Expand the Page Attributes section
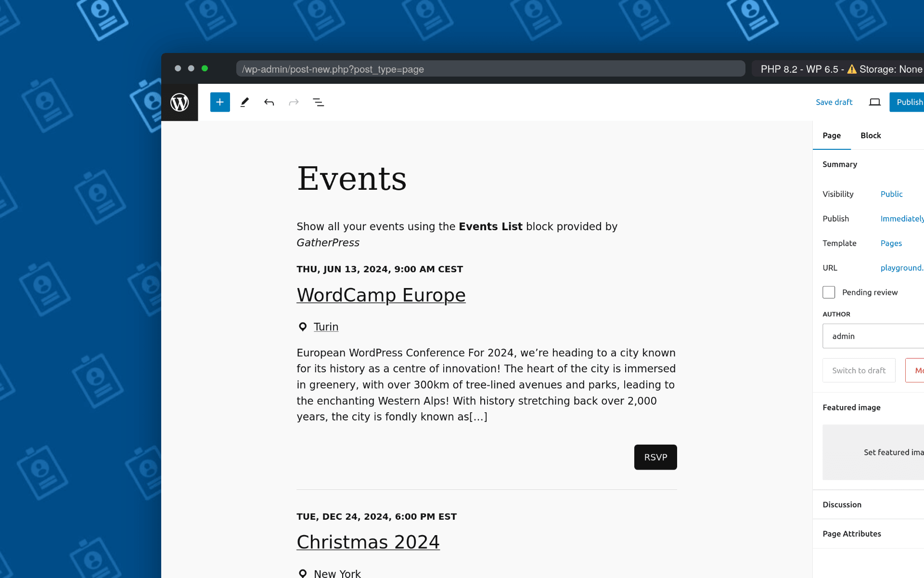 (851, 533)
